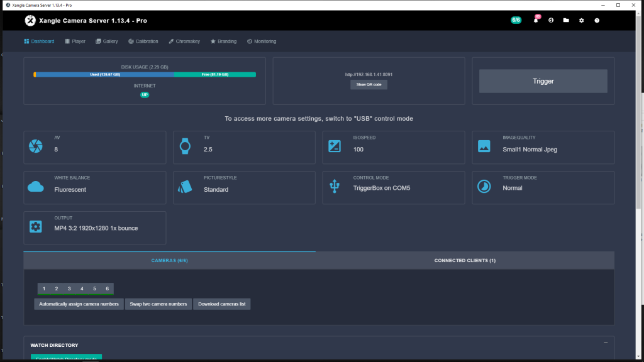
Task: Open notifications via the bell icon
Action: click(x=535, y=20)
